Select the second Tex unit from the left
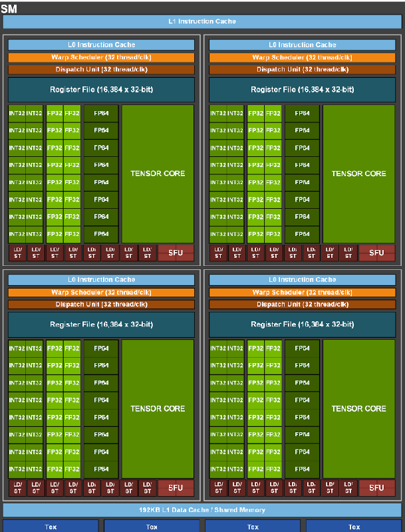This screenshot has width=405, height=532. [152, 526]
